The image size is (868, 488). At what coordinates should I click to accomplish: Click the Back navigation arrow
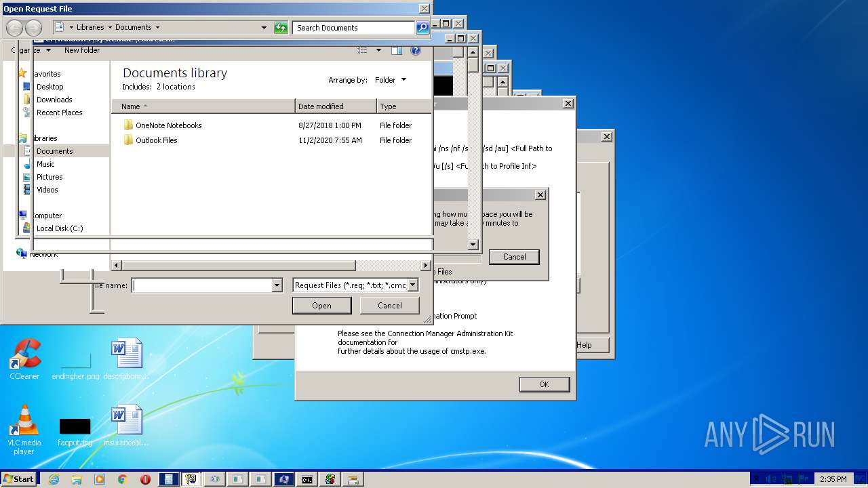(14, 28)
